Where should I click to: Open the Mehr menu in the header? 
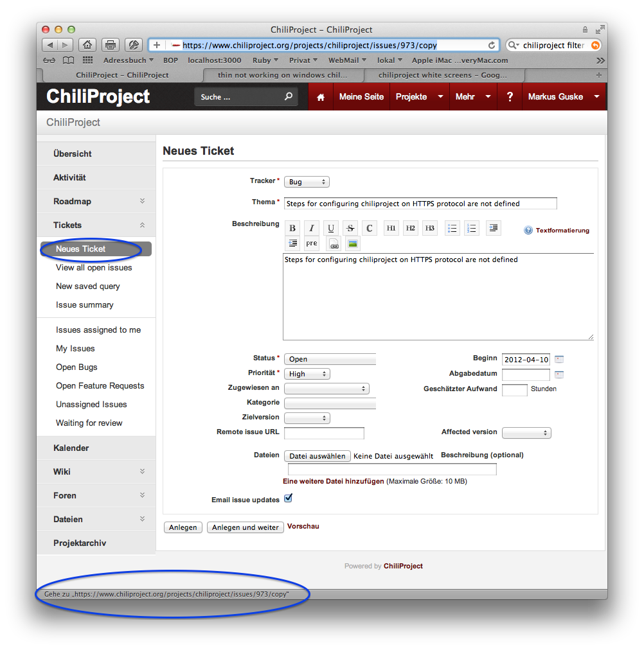(473, 97)
